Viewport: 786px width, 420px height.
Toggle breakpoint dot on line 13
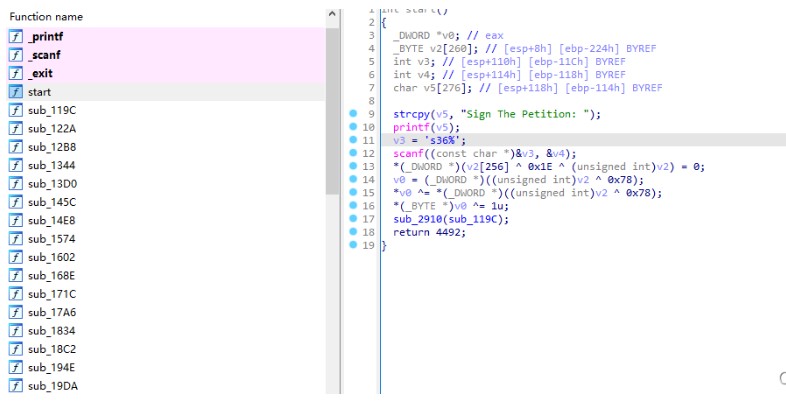click(x=353, y=166)
